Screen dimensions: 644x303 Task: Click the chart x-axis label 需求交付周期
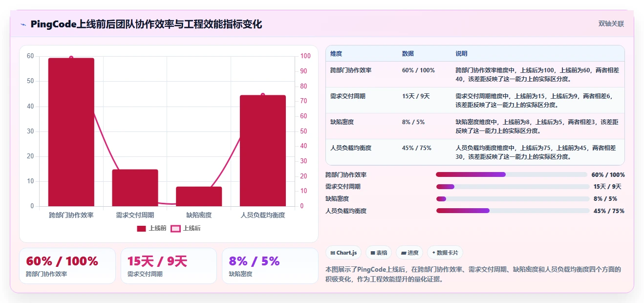pos(135,215)
